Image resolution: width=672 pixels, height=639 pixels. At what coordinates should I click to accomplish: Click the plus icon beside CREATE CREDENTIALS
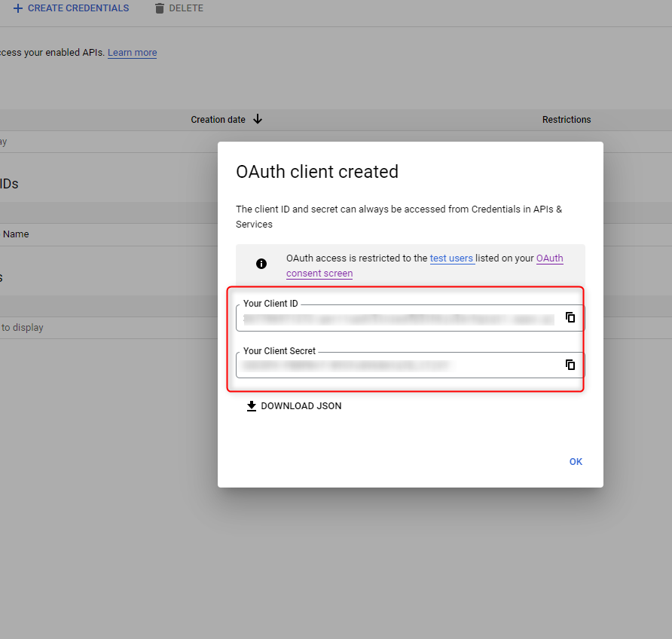click(x=18, y=8)
